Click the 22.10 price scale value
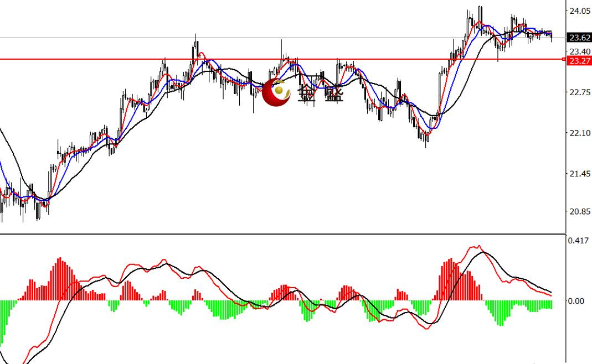This screenshot has width=592, height=364. (x=579, y=133)
